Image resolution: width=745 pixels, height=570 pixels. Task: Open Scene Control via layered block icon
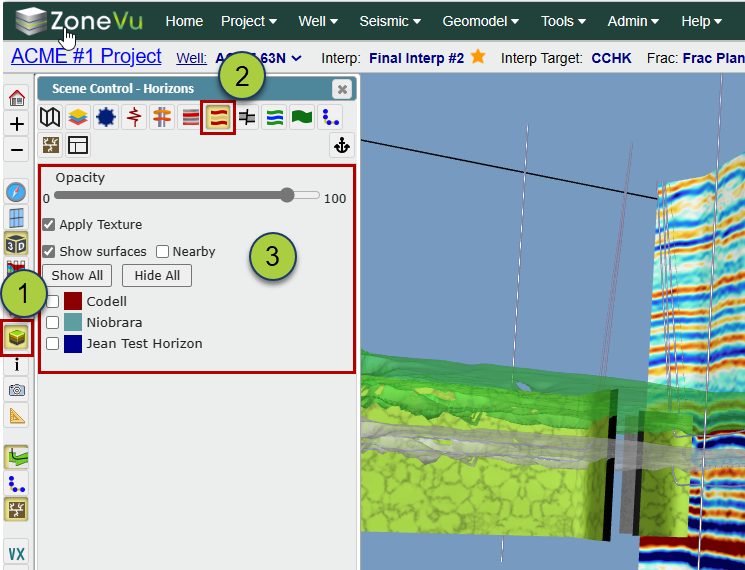[x=17, y=338]
